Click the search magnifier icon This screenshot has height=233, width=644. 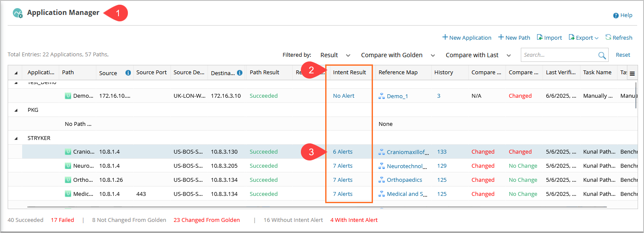(602, 55)
